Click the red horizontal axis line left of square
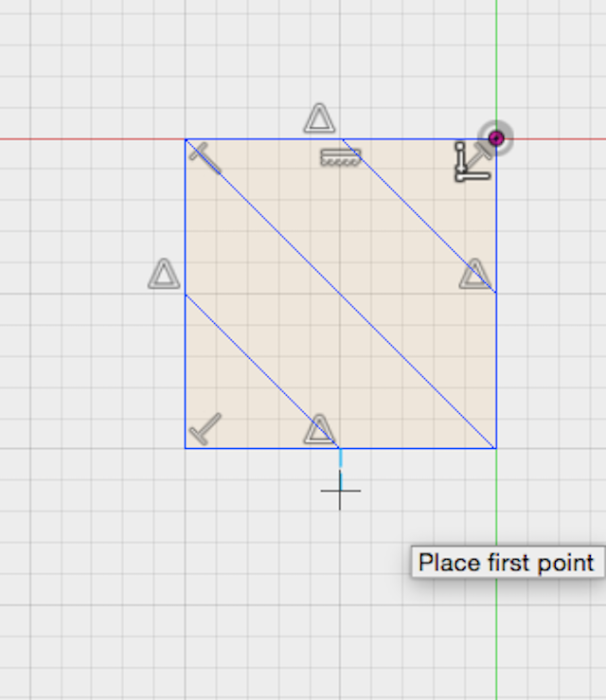This screenshot has width=606, height=700. (93, 139)
